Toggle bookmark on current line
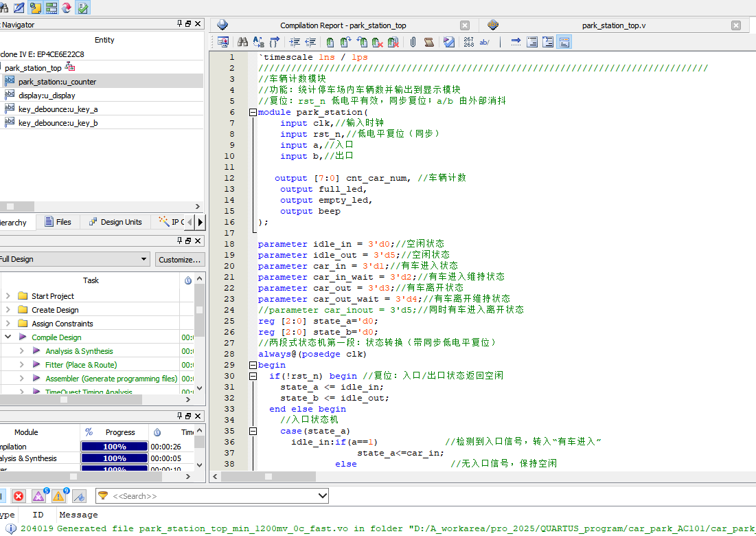The width and height of the screenshot is (756, 536). click(x=330, y=42)
